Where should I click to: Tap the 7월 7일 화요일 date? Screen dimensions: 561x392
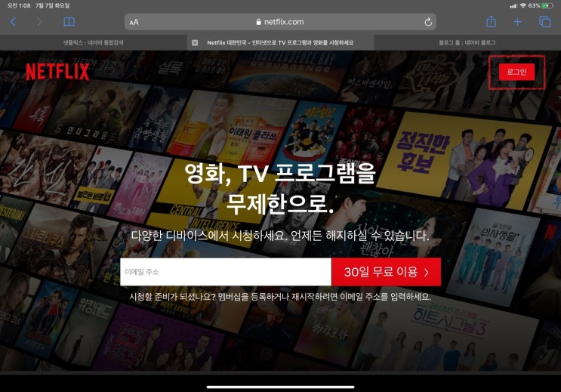coord(53,5)
